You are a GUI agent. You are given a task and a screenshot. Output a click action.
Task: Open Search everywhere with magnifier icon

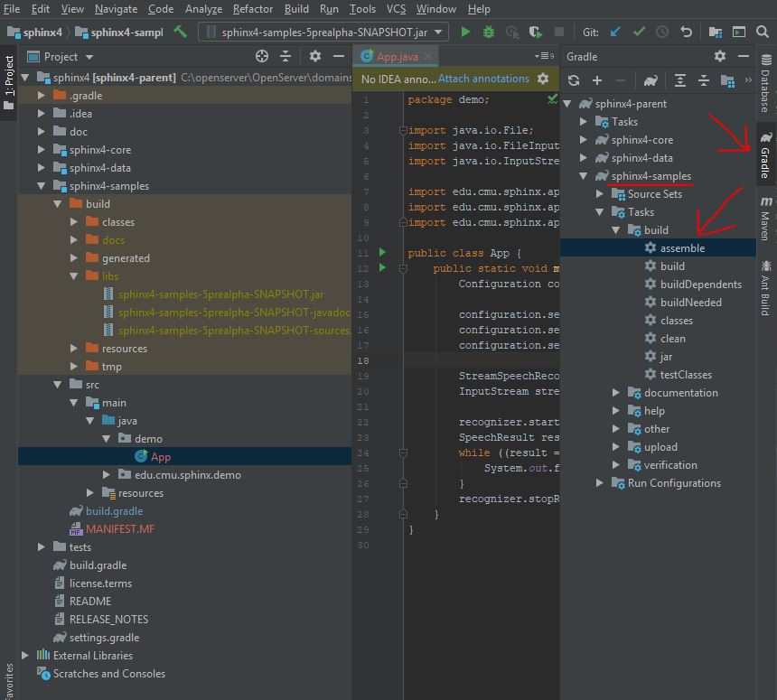click(763, 30)
